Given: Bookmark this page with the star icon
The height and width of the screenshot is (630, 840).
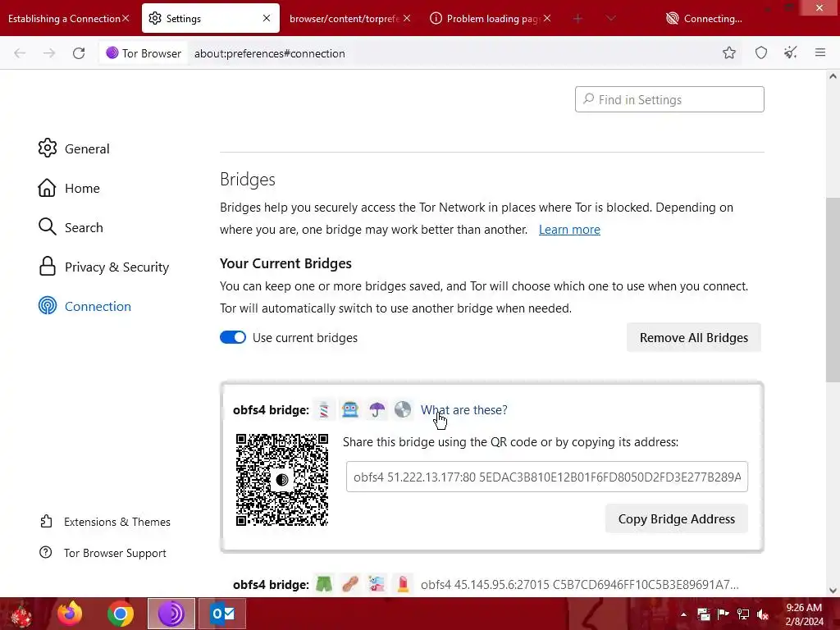Looking at the screenshot, I should tap(729, 52).
